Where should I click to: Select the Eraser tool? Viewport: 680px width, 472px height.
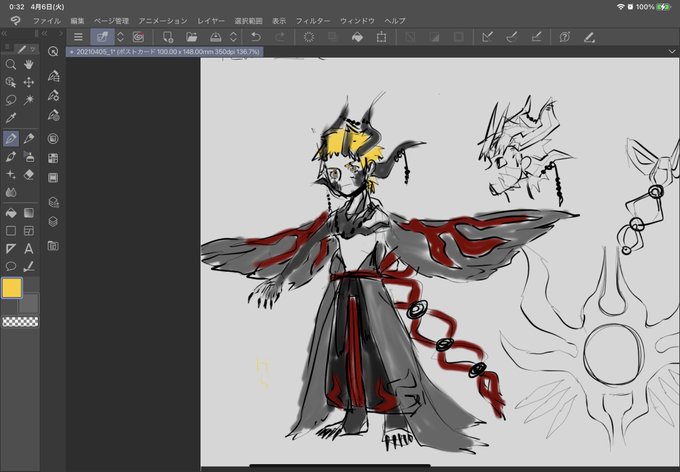29,174
